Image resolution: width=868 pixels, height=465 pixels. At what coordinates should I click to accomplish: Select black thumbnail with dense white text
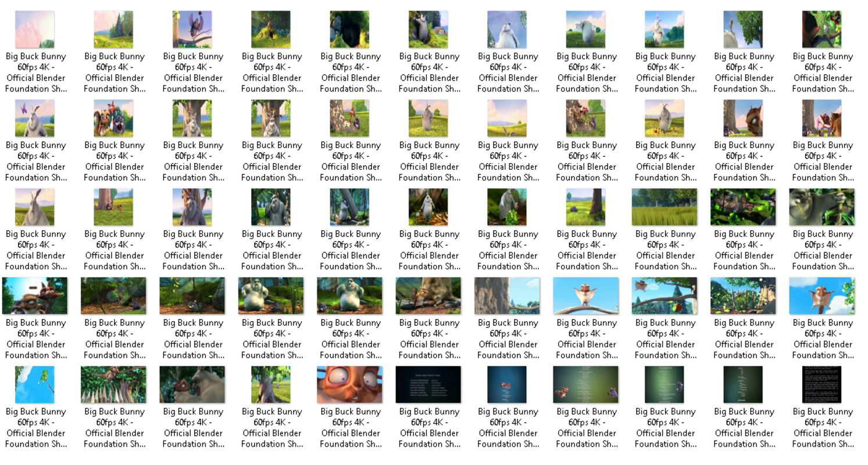(x=822, y=385)
